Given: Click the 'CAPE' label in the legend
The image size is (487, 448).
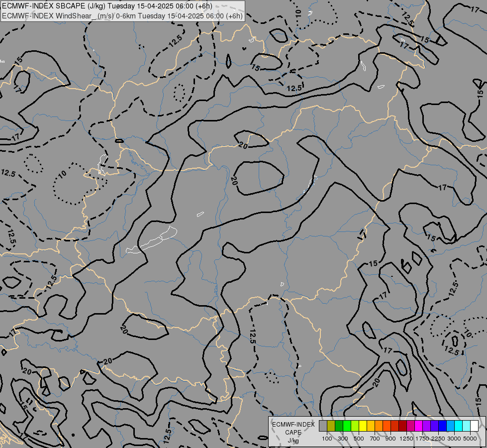Looking at the screenshot, I should pyautogui.click(x=293, y=433).
